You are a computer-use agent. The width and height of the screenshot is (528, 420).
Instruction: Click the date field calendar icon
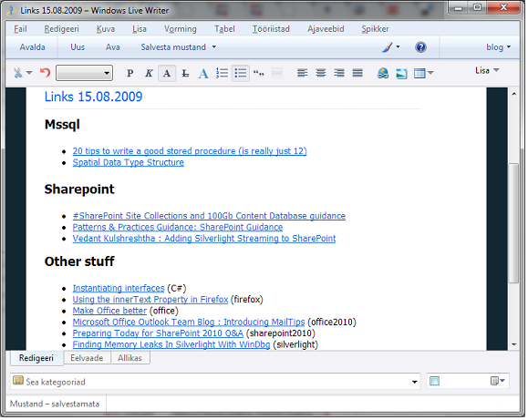tap(435, 382)
